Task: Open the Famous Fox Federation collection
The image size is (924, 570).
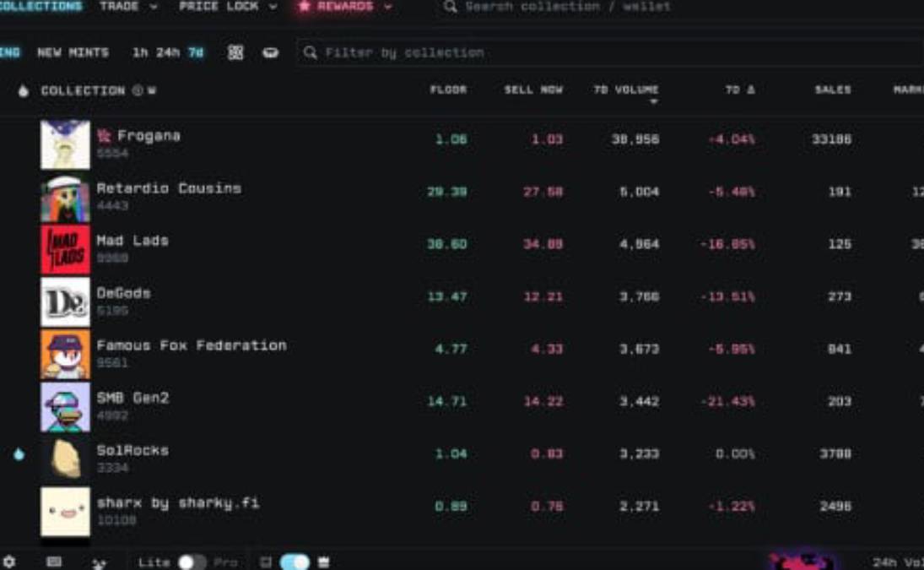Action: coord(191,345)
